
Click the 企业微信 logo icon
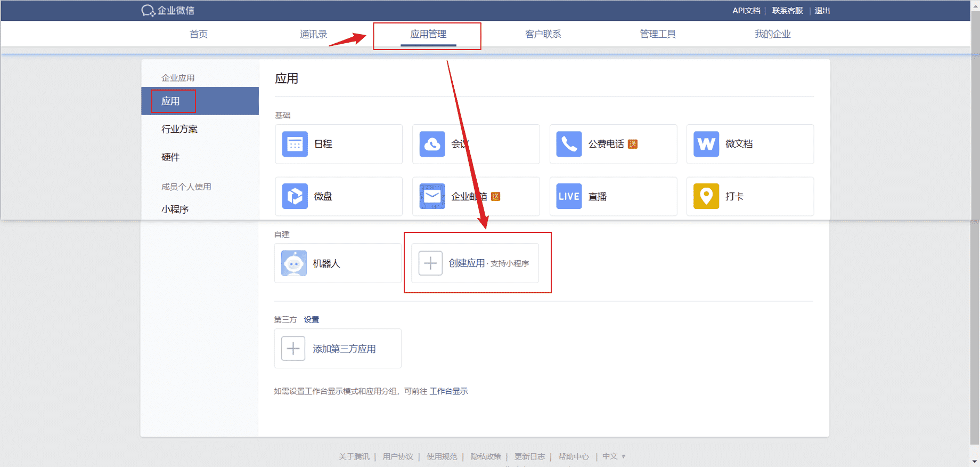[x=148, y=11]
